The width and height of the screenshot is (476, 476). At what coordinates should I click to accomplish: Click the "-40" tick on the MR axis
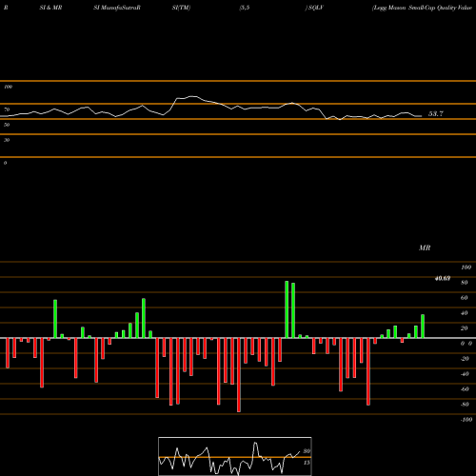point(465,374)
